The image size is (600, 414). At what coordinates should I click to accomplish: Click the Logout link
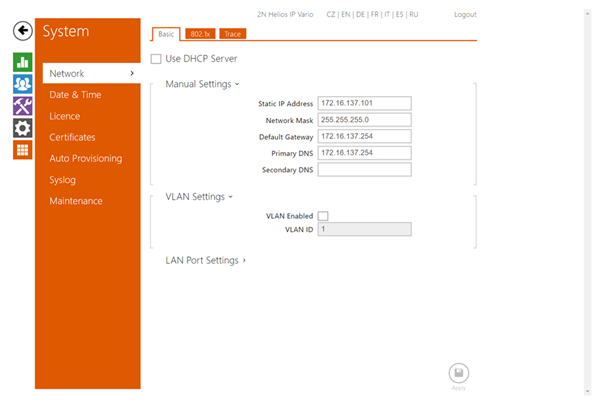point(465,15)
